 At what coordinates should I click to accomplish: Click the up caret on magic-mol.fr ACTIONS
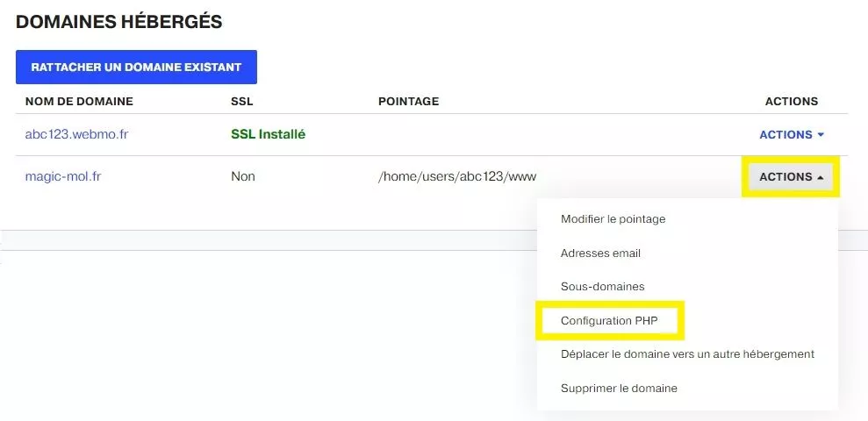(x=821, y=177)
